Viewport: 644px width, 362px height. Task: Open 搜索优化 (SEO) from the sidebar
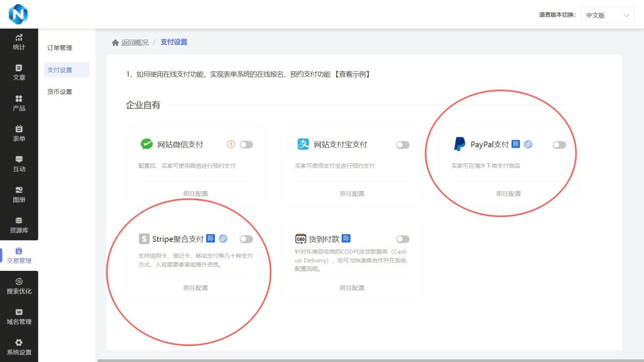point(19,286)
